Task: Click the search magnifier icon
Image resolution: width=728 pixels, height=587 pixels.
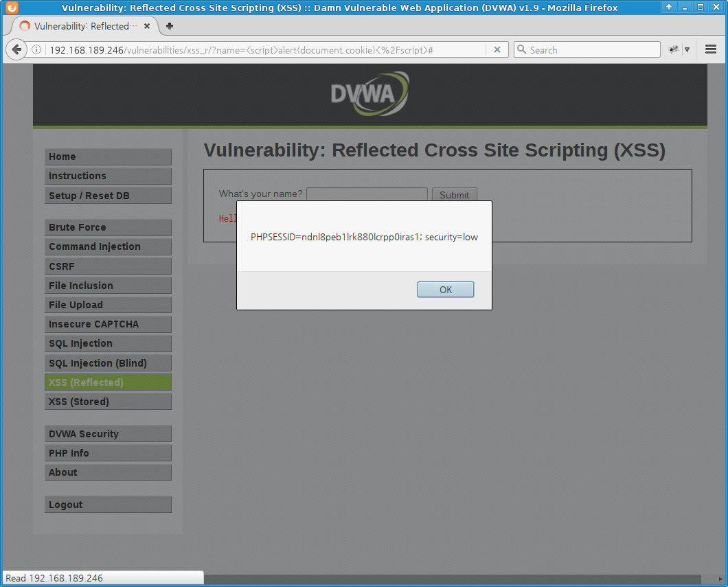Action: pyautogui.click(x=522, y=49)
